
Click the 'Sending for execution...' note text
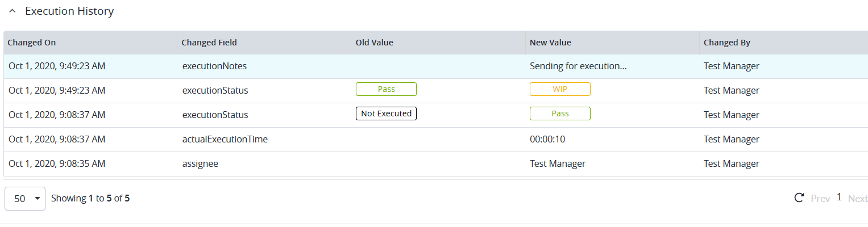pyautogui.click(x=578, y=66)
